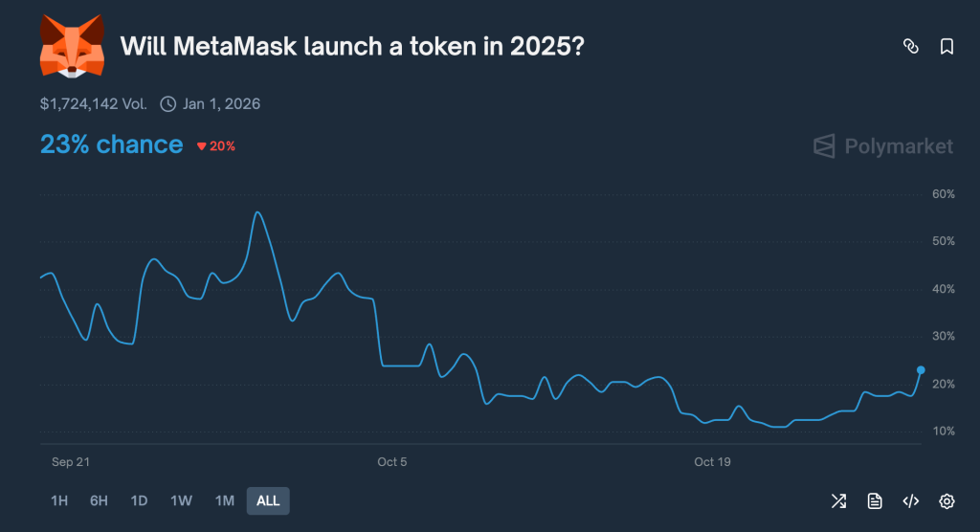Select the ALL time range

[268, 500]
